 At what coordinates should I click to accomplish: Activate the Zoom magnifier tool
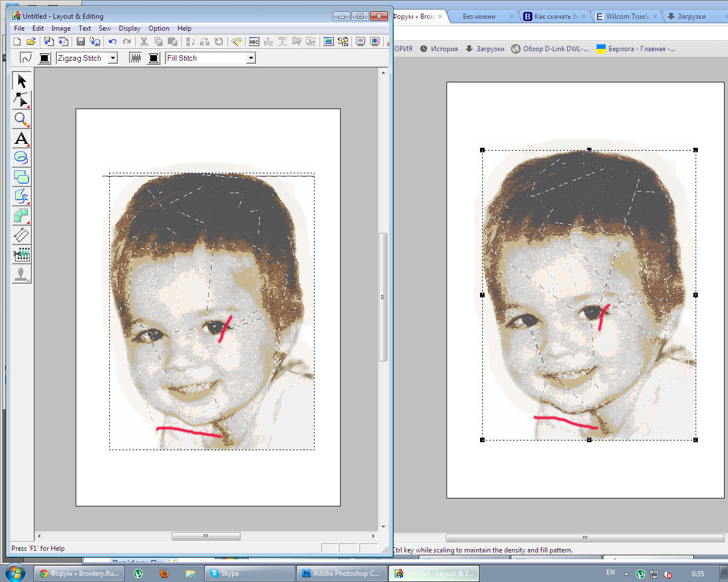[x=22, y=119]
